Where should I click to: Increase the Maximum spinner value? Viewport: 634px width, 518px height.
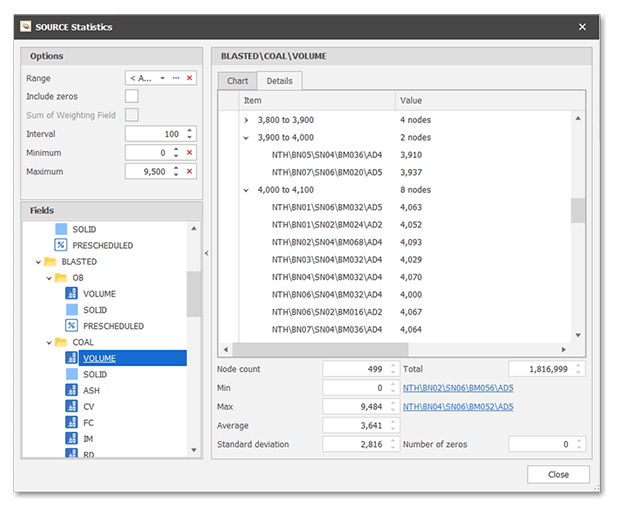176,168
